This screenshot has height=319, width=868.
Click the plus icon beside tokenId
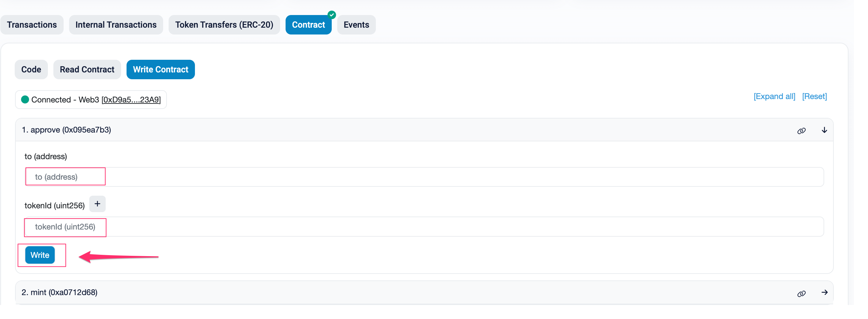(x=97, y=204)
